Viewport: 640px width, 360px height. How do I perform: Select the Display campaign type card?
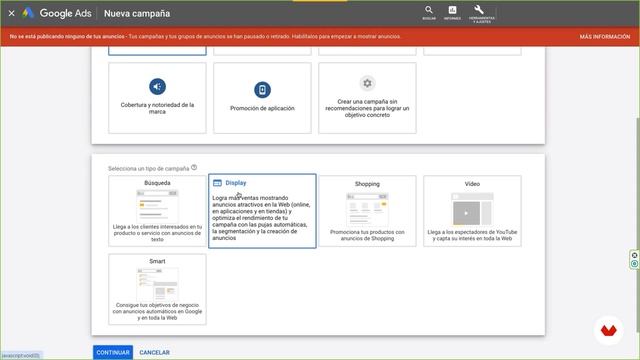[x=262, y=211]
